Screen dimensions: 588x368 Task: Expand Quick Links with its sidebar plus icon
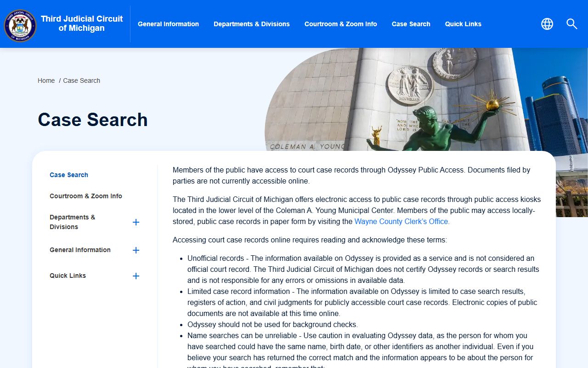pyautogui.click(x=136, y=276)
